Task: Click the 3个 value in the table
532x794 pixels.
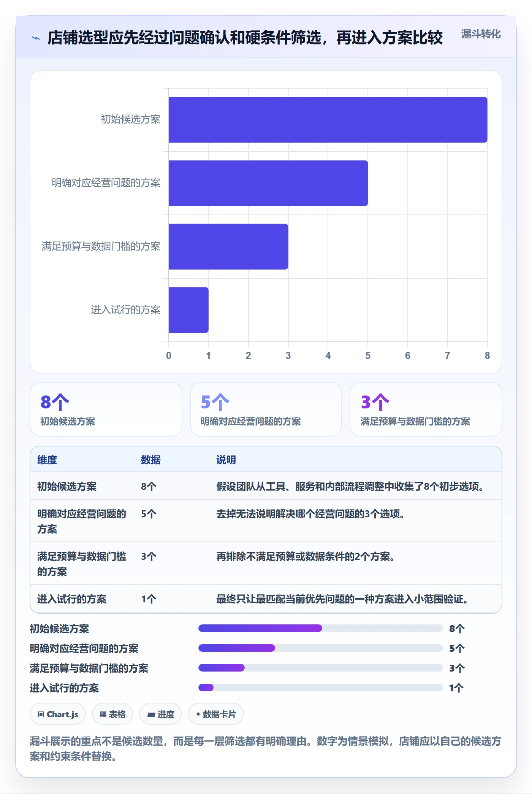Action: (x=149, y=556)
